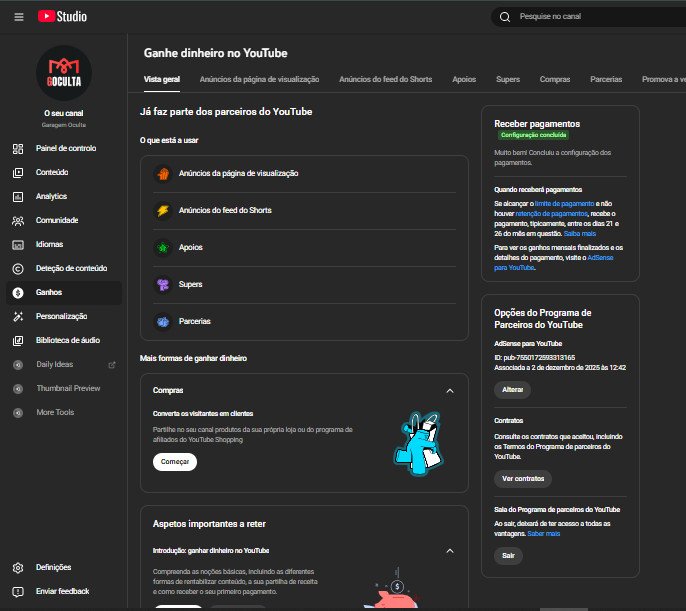Click the Ver contratos button
Screen dimensions: 686x611
coord(523,478)
